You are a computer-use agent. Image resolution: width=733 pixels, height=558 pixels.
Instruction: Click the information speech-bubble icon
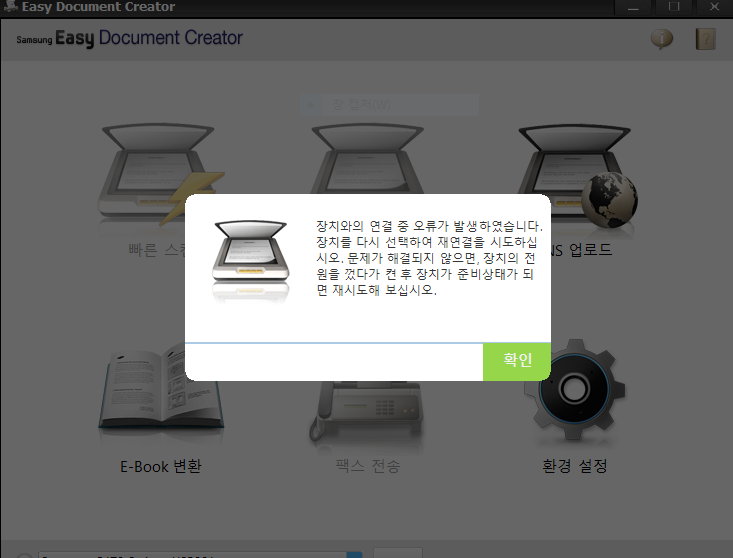tap(661, 39)
